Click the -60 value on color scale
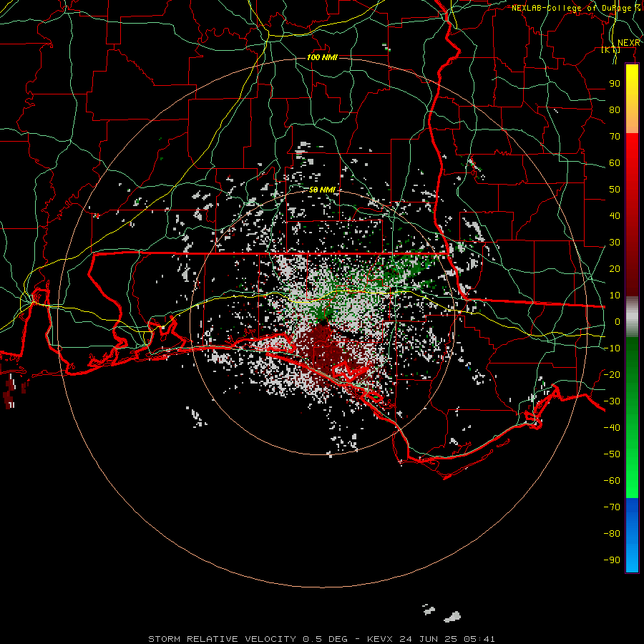Screen dimensions: 644x644 tap(612, 481)
